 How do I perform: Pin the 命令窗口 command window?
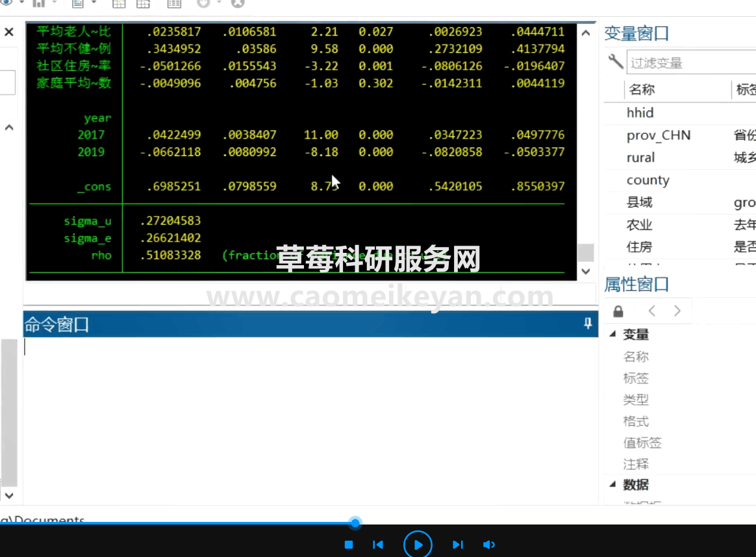pos(588,324)
